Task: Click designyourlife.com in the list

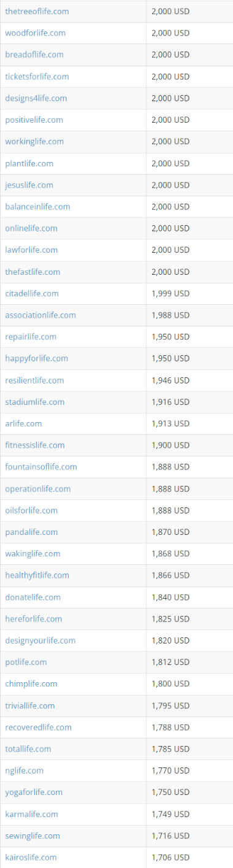Action: click(x=40, y=640)
